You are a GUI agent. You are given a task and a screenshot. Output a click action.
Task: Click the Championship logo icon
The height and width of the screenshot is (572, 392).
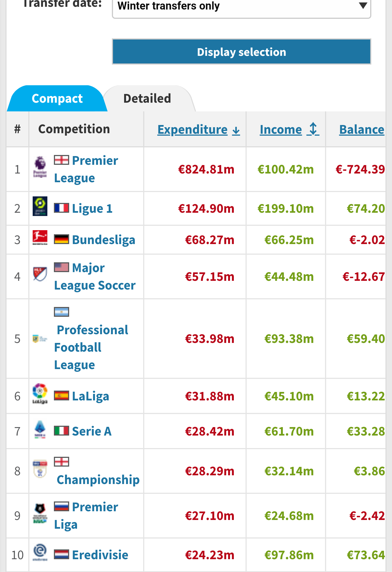click(40, 469)
